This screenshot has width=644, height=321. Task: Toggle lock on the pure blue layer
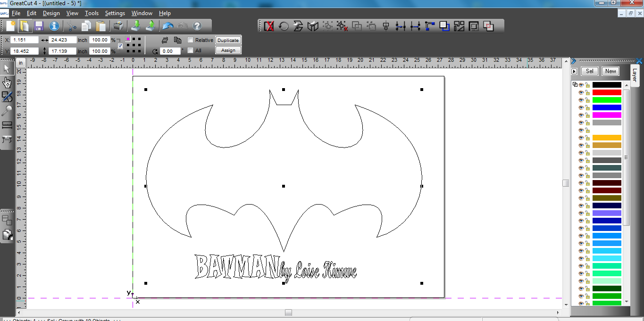(587, 107)
